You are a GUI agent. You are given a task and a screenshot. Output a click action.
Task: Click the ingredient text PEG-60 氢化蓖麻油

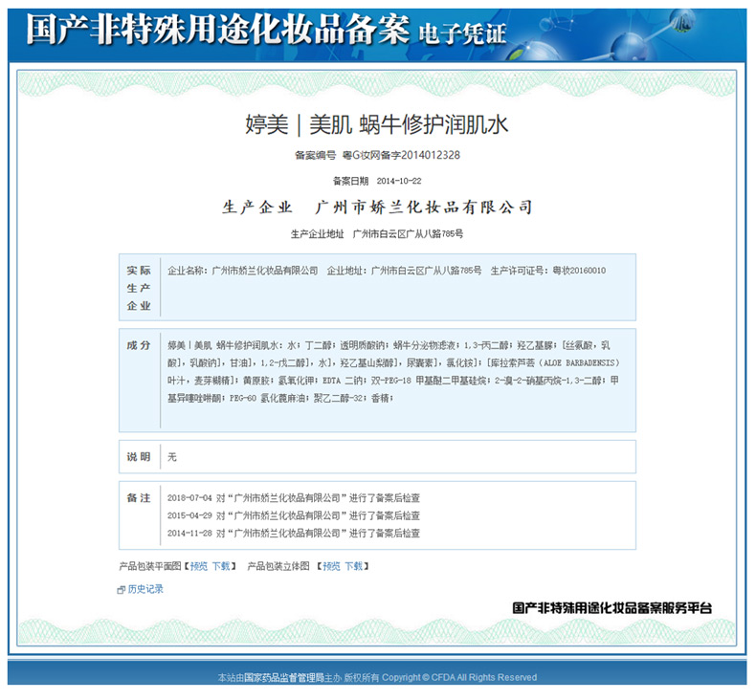pos(268,399)
